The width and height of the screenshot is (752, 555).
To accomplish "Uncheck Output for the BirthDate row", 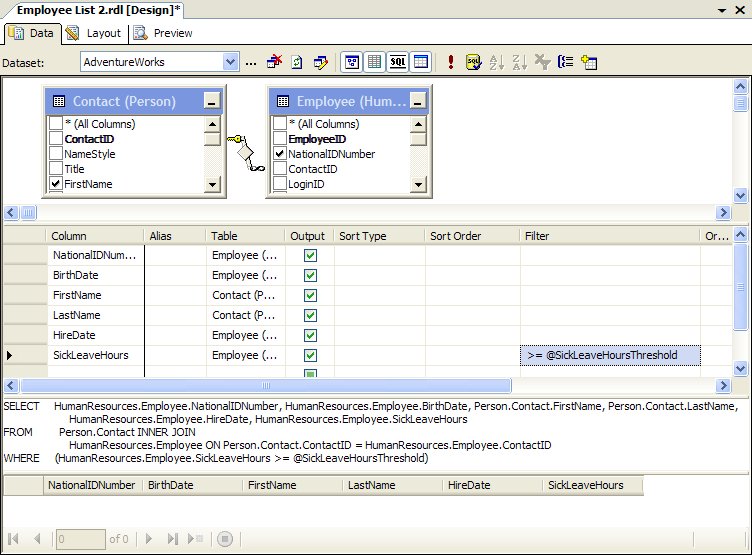I will tap(310, 275).
